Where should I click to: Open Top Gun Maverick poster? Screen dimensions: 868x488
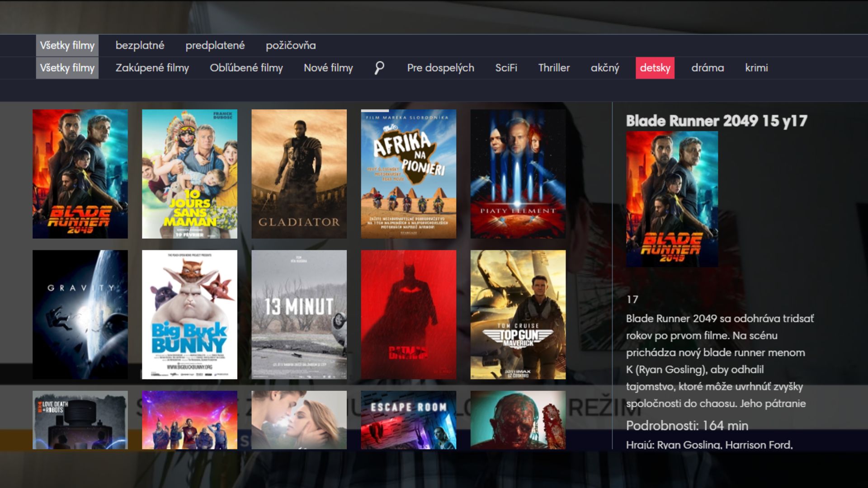(518, 314)
